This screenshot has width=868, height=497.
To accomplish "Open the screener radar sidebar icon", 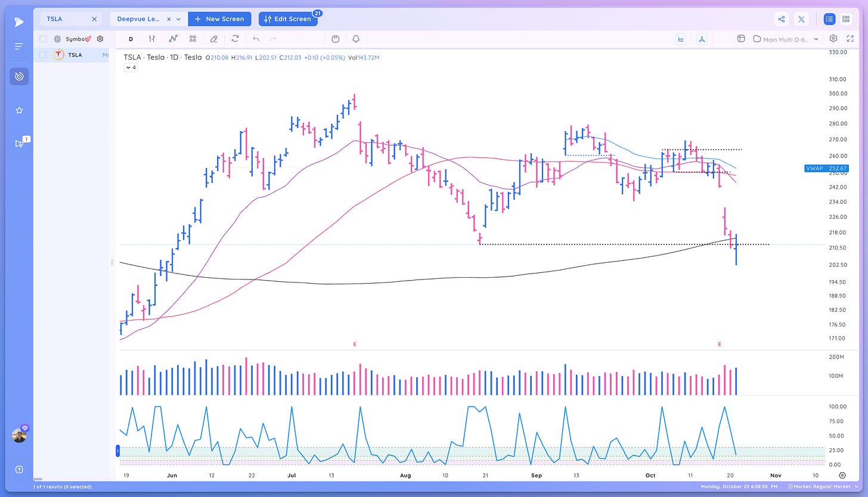I will (19, 76).
